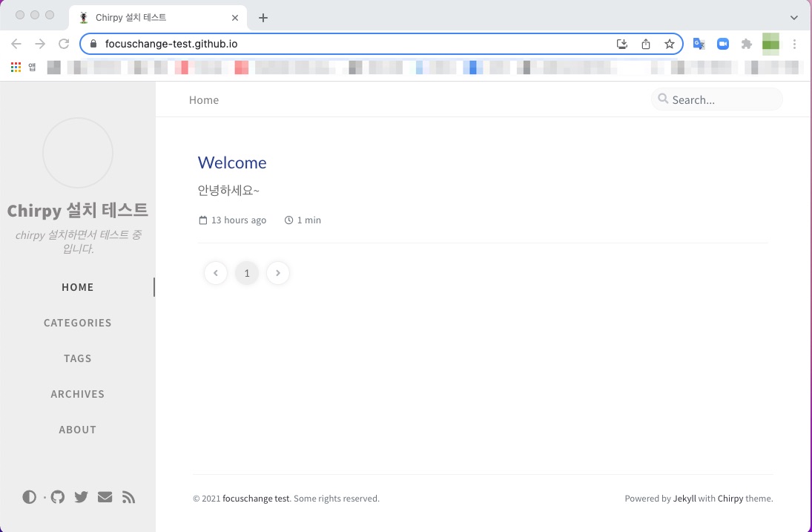812x532 pixels.
Task: Click the Google Translate extension icon
Action: (699, 44)
